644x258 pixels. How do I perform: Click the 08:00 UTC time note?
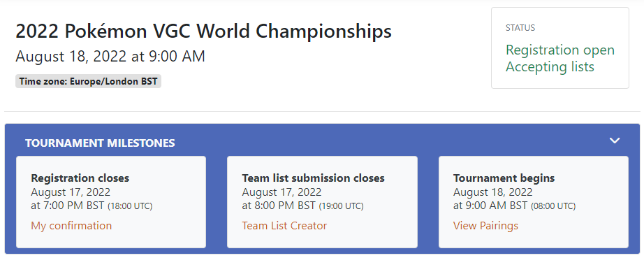pyautogui.click(x=553, y=206)
